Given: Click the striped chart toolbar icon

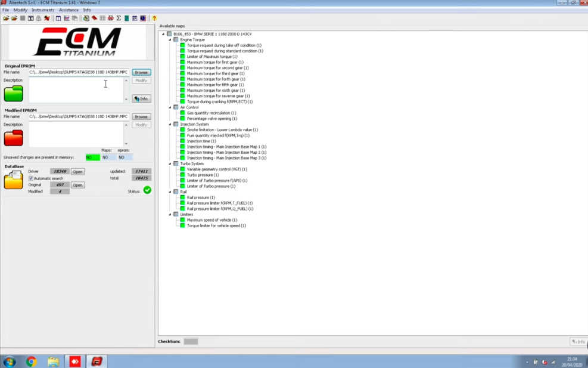Looking at the screenshot, I should click(67, 18).
